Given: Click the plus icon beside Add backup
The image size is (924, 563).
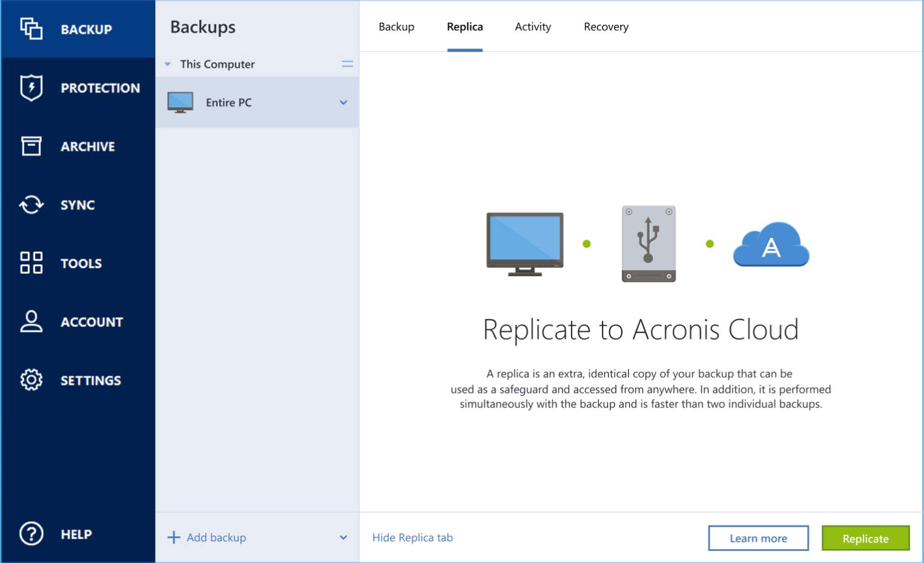Looking at the screenshot, I should pos(174,538).
